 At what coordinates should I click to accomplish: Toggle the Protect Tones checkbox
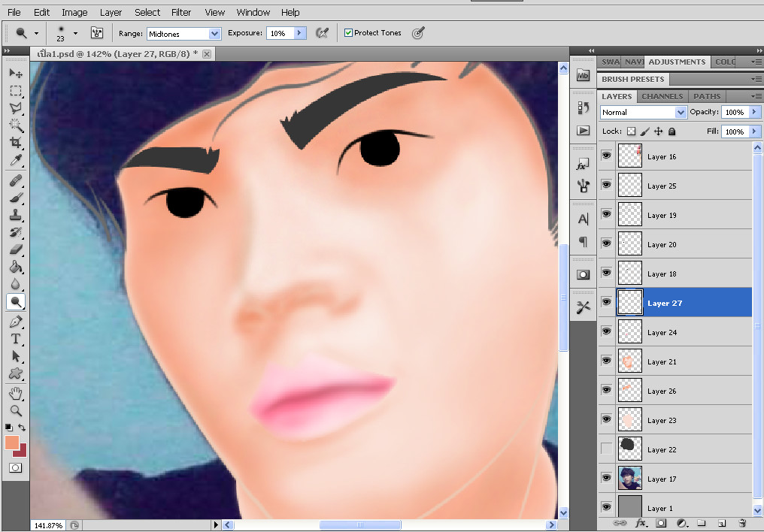[x=348, y=32]
